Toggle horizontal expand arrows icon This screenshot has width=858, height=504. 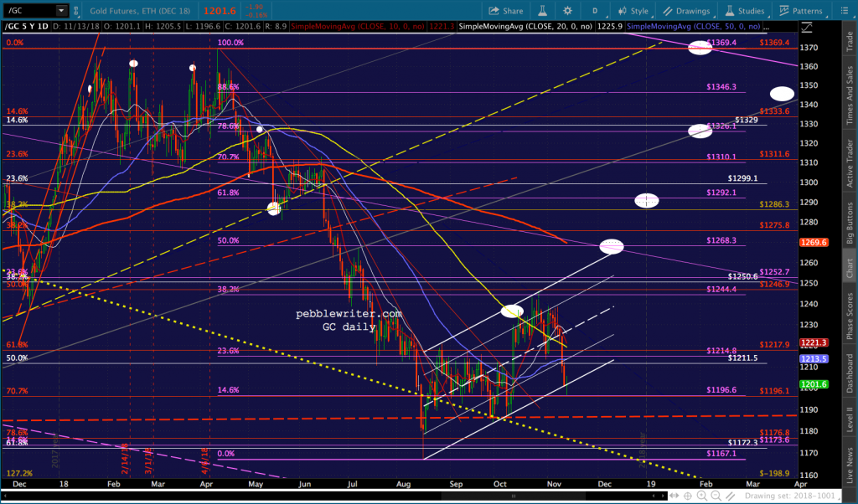coord(675,496)
